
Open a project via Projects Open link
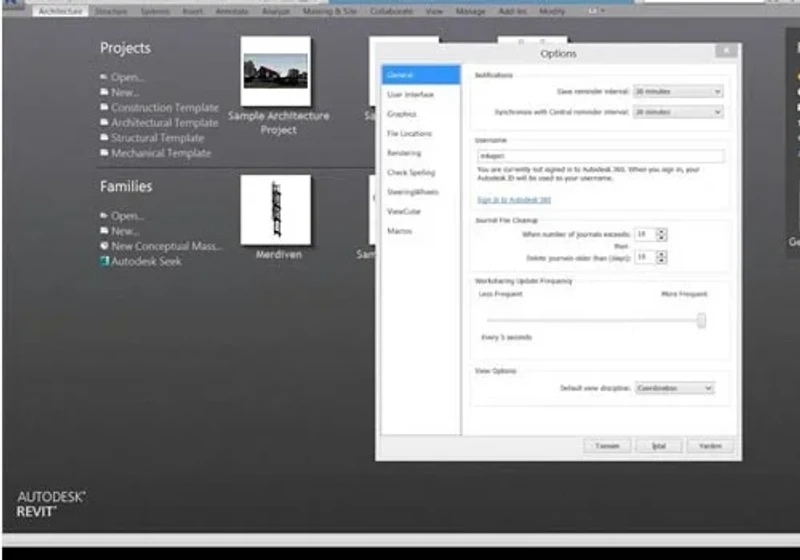click(128, 77)
